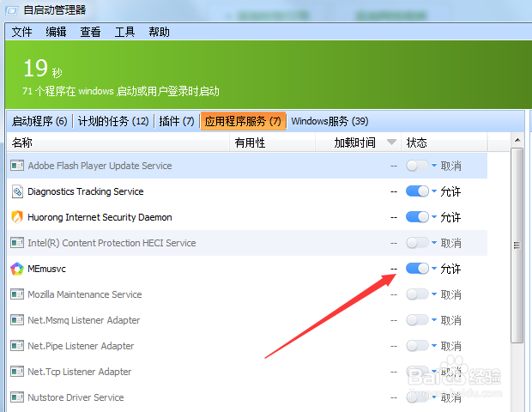Click 允许 label in the Huorong row
Screen dimensions: 532x412
[450, 217]
